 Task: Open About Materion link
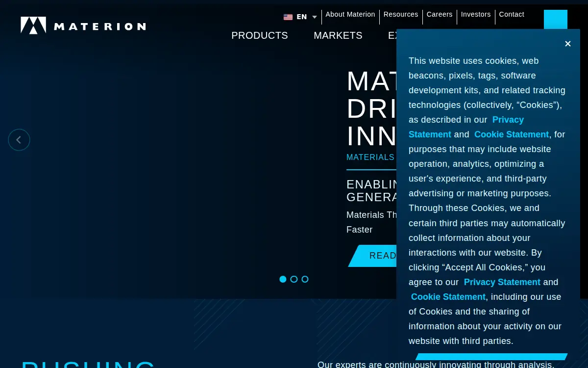[350, 15]
